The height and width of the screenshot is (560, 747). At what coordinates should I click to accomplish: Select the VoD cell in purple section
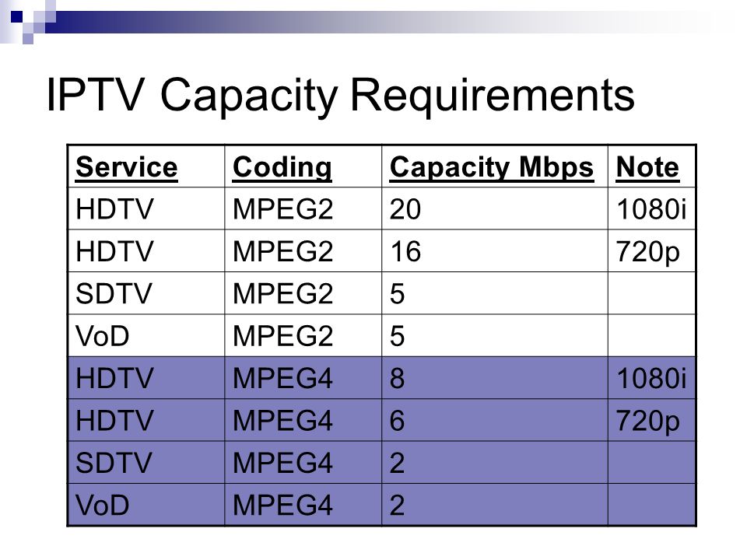[x=146, y=506]
